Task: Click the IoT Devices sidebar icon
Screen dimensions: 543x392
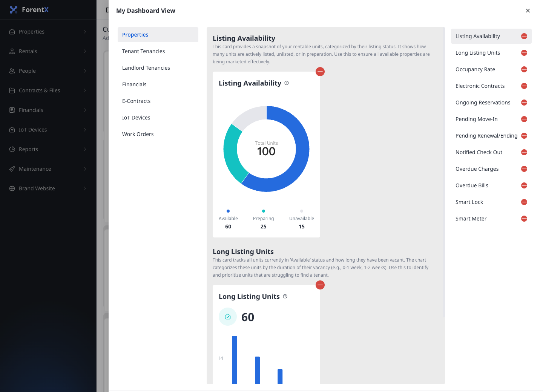Action: pyautogui.click(x=12, y=130)
